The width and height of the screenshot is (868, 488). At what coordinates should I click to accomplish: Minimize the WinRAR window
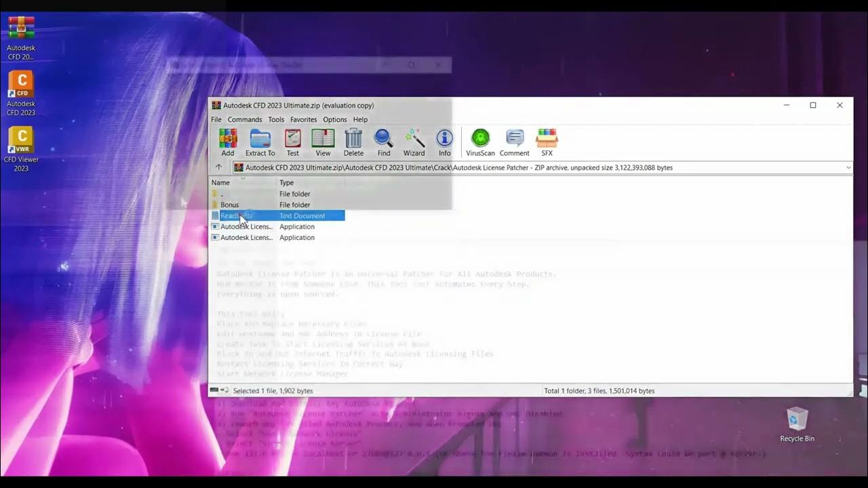(x=787, y=105)
